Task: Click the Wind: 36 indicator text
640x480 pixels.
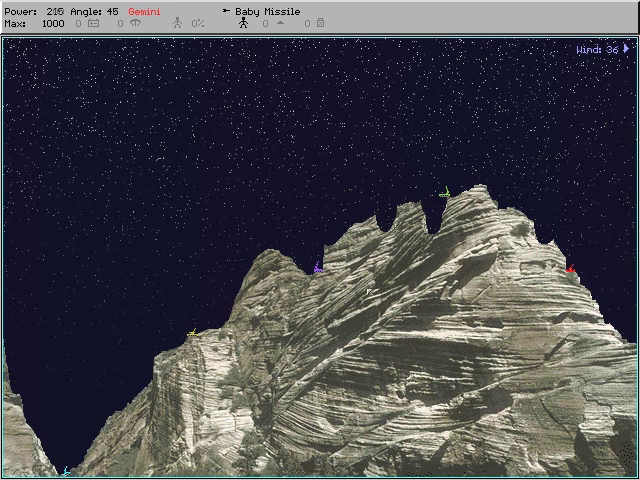Action: coord(597,49)
